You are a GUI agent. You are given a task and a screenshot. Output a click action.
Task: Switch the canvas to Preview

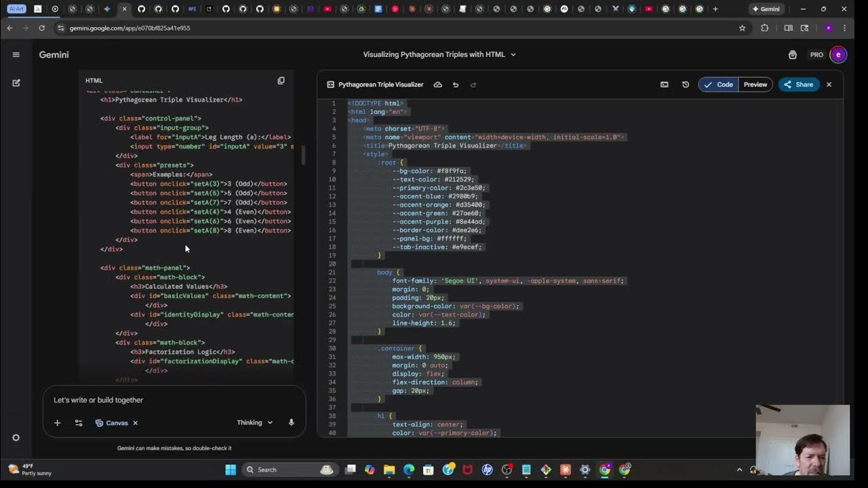pos(755,84)
